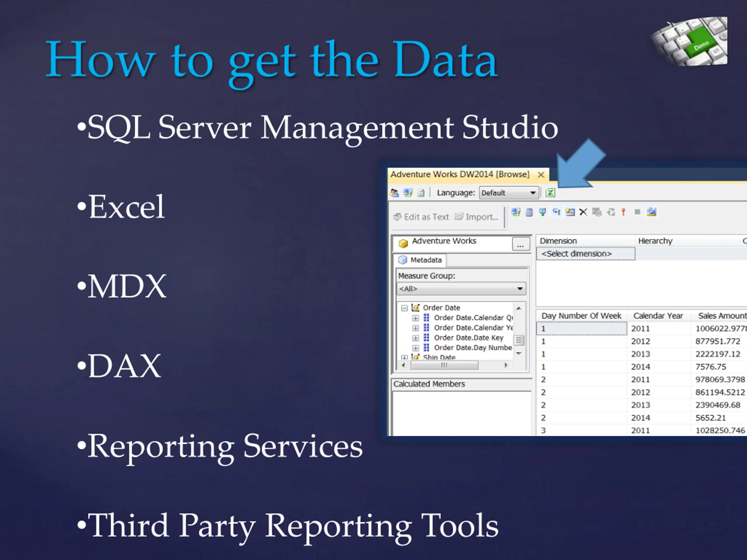
Task: Click the red exclamation Execute Query icon
Action: [623, 212]
